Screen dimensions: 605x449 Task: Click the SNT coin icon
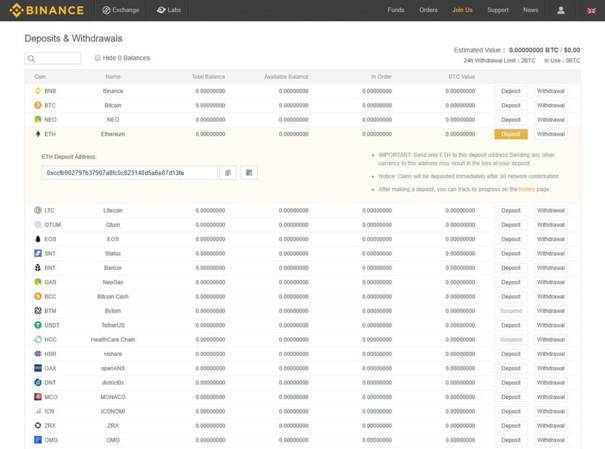[38, 253]
